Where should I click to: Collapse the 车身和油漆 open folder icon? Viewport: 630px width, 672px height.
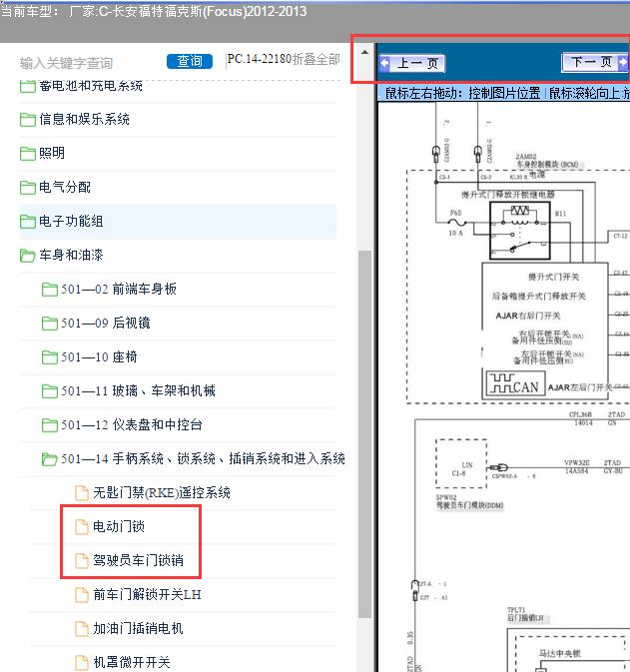27,256
